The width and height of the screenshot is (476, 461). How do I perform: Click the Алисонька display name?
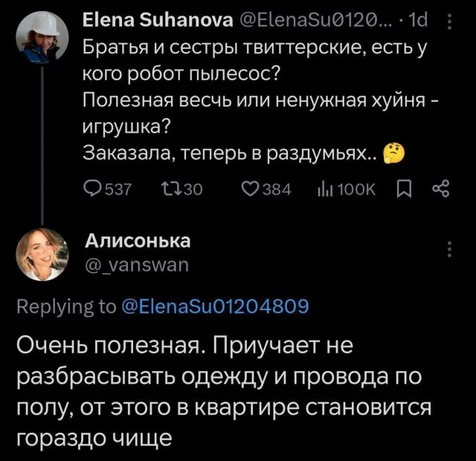tap(137, 240)
